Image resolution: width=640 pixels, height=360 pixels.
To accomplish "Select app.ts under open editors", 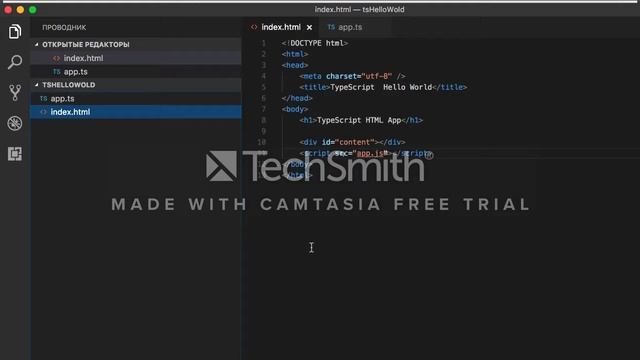I will (x=136, y=71).
